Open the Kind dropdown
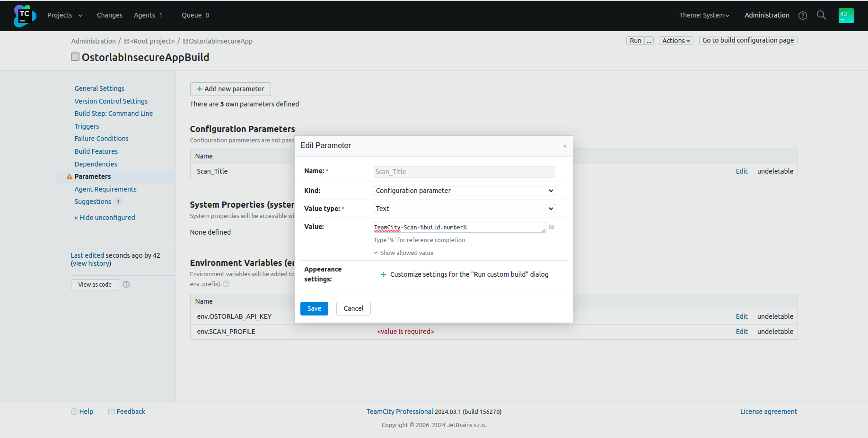 [464, 191]
